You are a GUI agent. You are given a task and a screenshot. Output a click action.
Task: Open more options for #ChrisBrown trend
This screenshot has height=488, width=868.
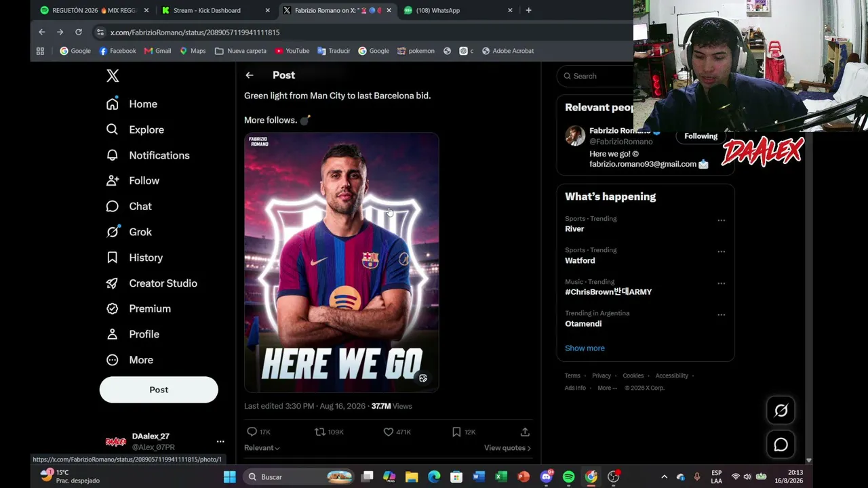[x=722, y=283]
